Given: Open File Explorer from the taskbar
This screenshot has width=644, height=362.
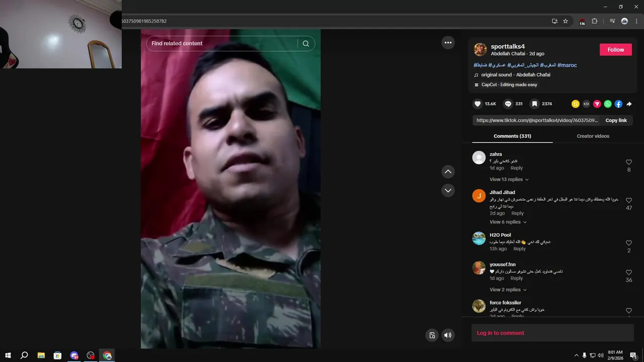Looking at the screenshot, I should [x=41, y=355].
